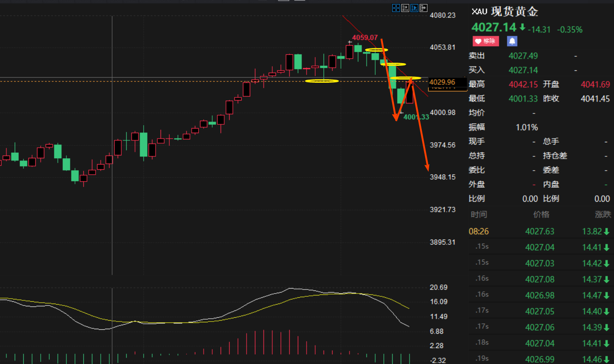
Task: Click the 内盘 label
Action: 551,184
